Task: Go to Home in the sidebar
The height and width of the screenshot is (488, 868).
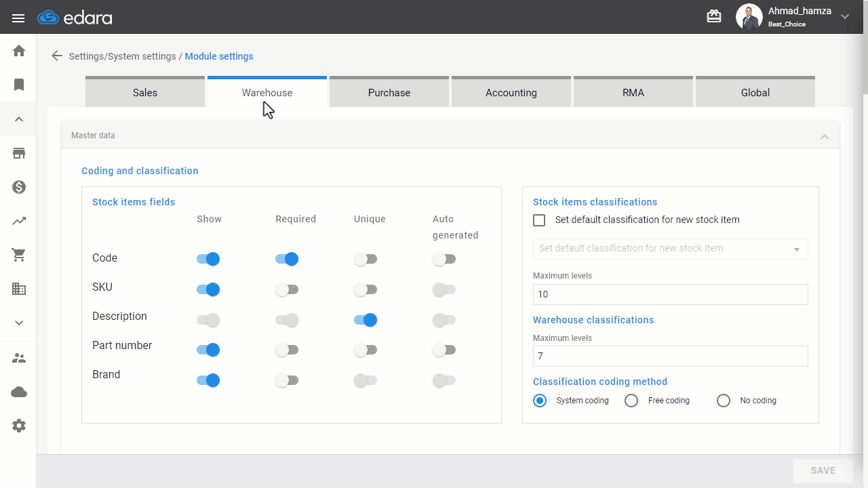Action: click(19, 51)
